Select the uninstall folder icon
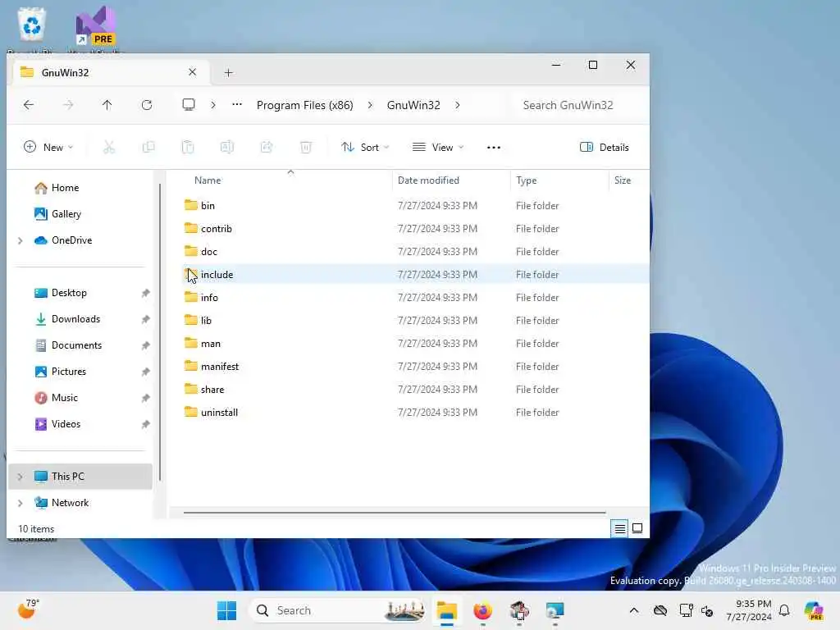The height and width of the screenshot is (630, 840). (x=190, y=412)
